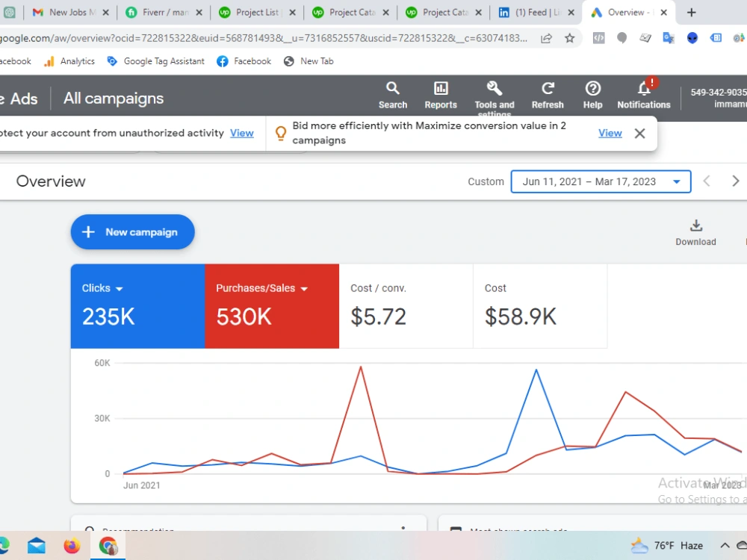Switch to the Fiverr tab

coord(162,13)
